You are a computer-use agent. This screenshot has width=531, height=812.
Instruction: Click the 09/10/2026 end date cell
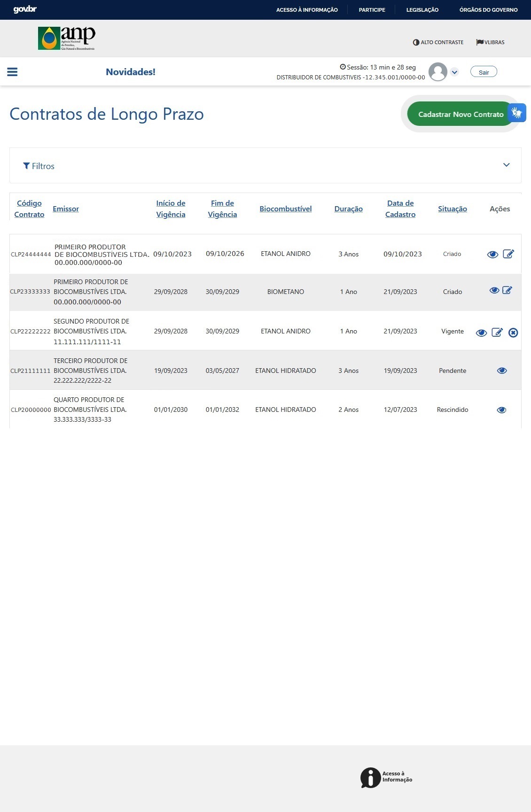click(225, 254)
